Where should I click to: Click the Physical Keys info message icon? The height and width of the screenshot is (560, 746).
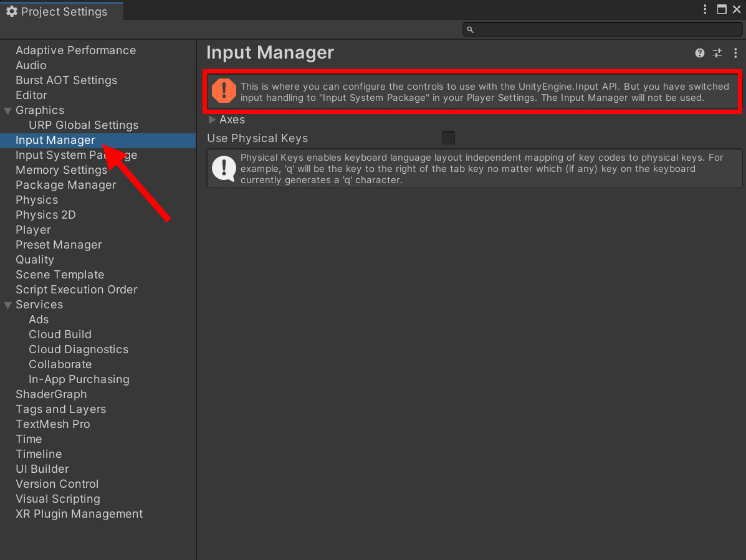pos(224,168)
